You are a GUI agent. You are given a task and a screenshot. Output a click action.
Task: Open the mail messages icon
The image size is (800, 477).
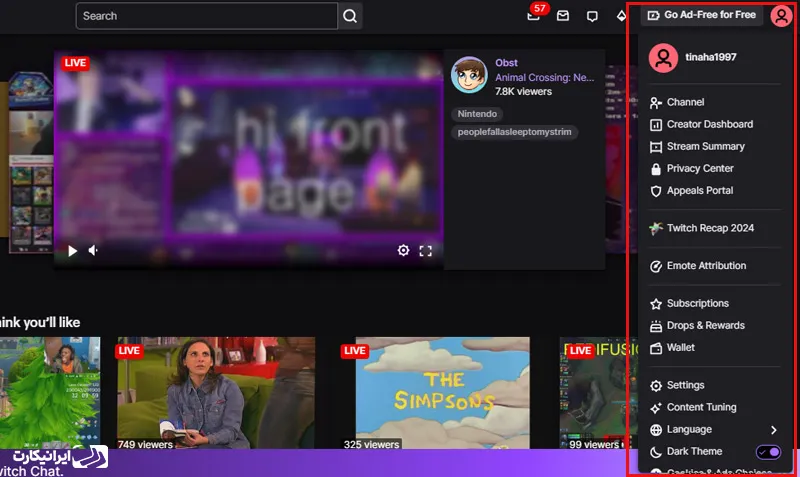click(563, 16)
